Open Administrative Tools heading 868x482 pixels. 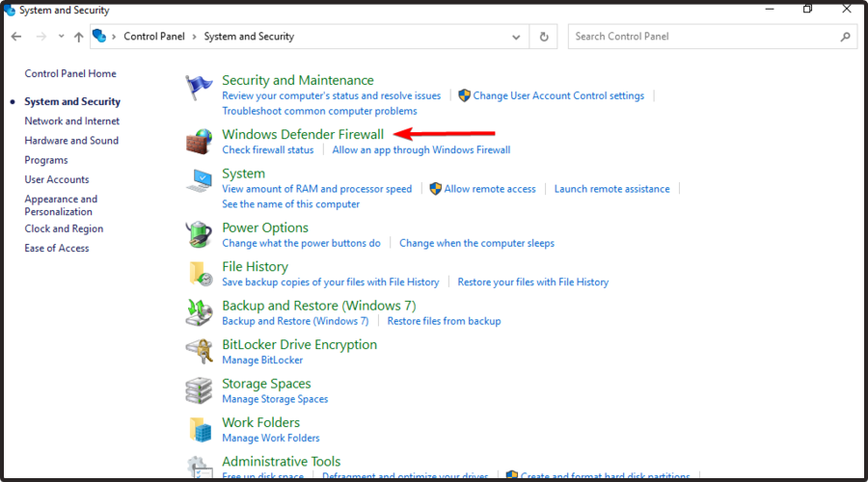coord(282,462)
